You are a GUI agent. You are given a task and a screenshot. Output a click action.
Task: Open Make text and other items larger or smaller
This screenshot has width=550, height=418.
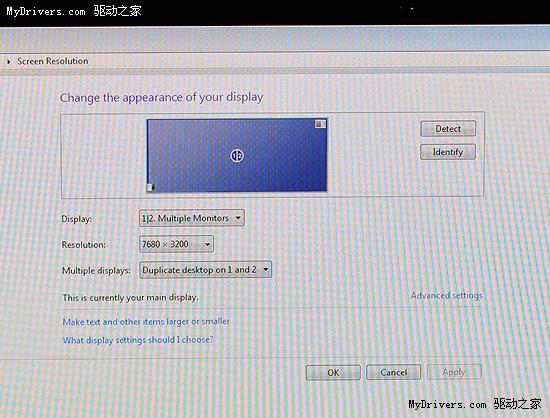pyautogui.click(x=146, y=322)
